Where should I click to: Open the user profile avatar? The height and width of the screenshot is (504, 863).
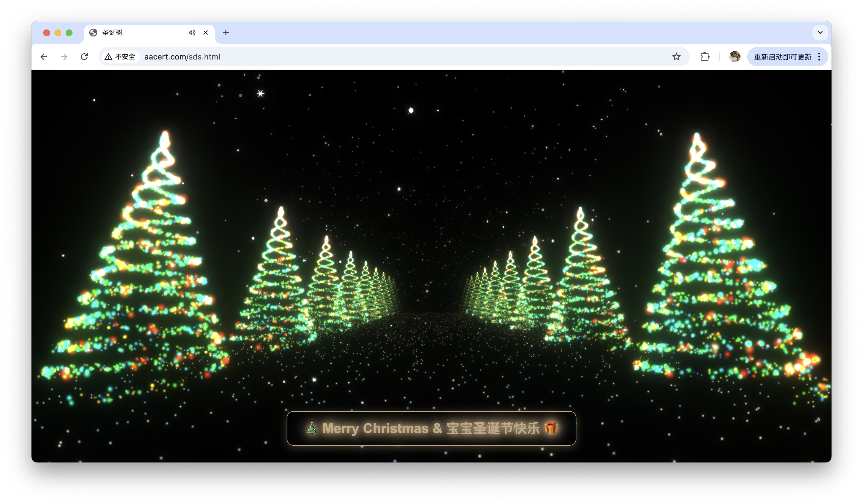click(734, 56)
